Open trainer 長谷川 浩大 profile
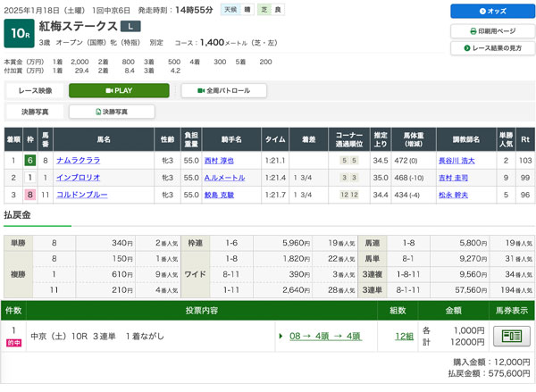The width and height of the screenshot is (536, 392). 456,161
